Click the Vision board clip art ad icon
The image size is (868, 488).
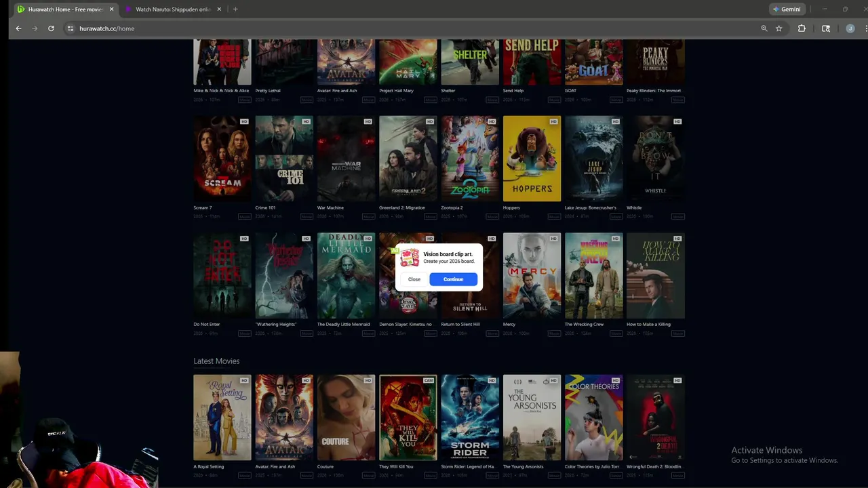click(x=410, y=258)
